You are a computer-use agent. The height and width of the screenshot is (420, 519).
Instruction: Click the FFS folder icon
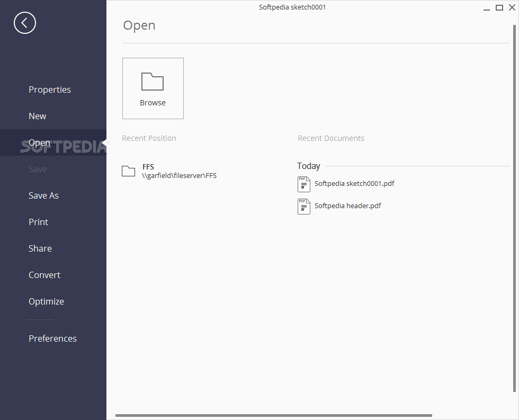128,171
